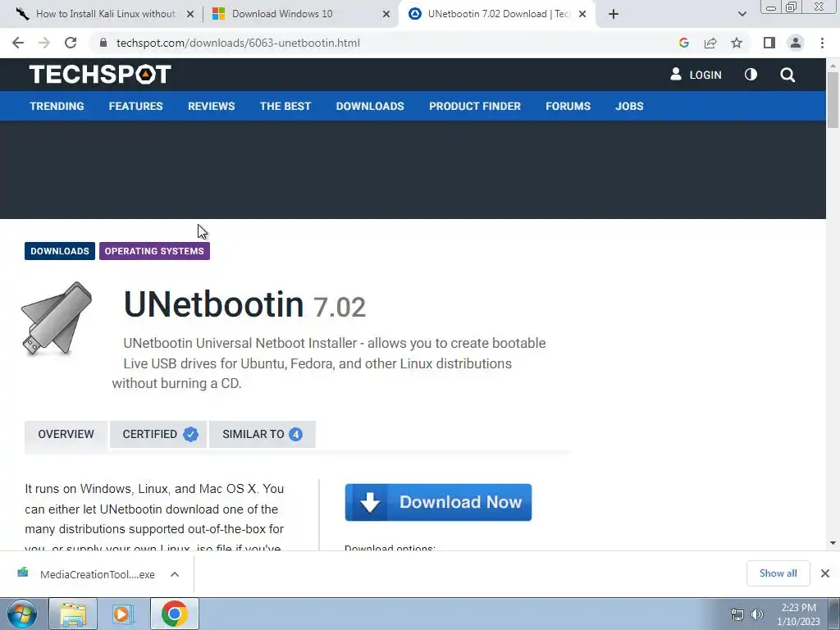Open the Chrome three-dot menu
Screen dimensions: 840x630
(822, 43)
